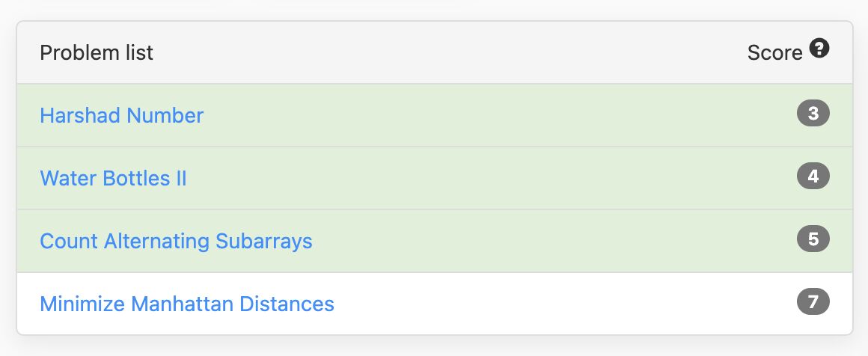Click the score badge showing 7
Screen dimensions: 868x356
tap(813, 301)
